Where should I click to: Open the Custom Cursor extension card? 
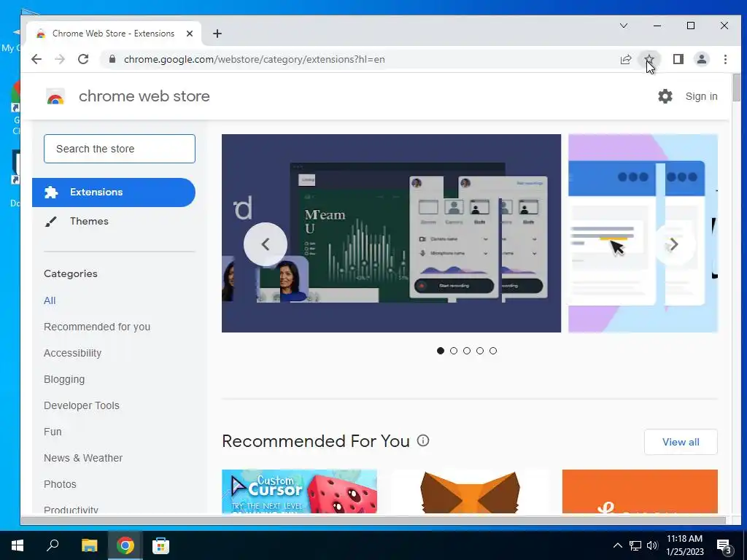click(299, 491)
